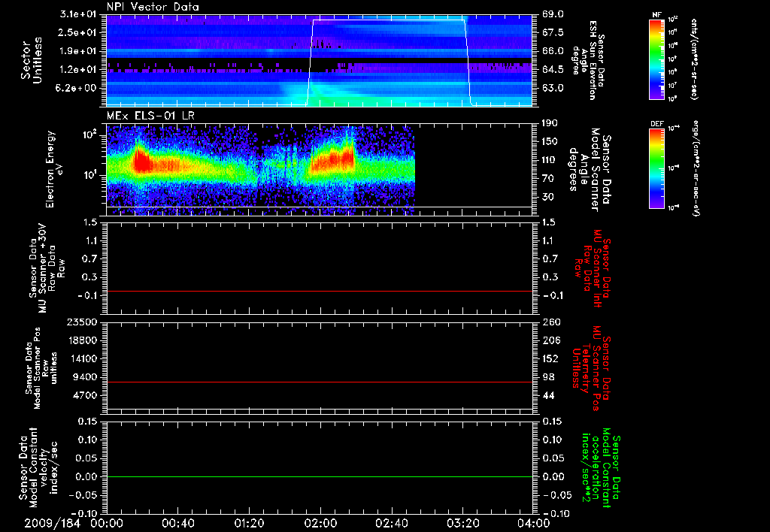Click the '260' telemetry tick value

(x=551, y=322)
